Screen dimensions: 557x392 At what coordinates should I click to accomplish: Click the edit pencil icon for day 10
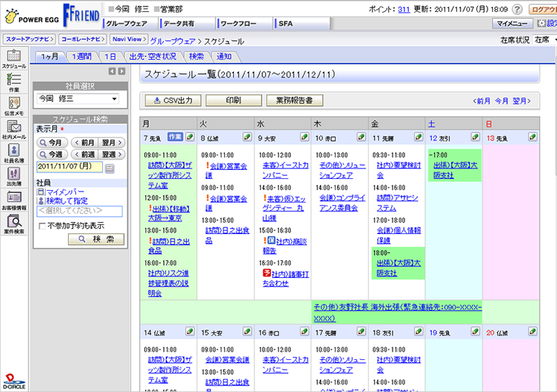(361, 137)
